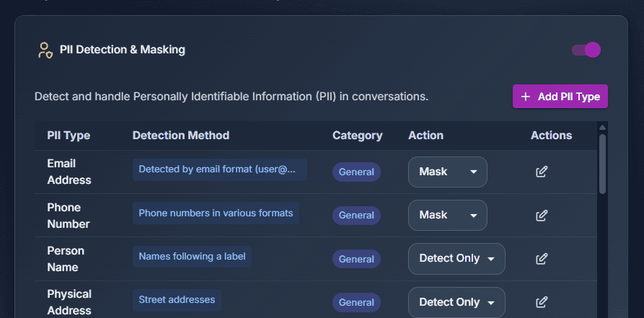The width and height of the screenshot is (644, 318).
Task: Click the Phone Number type cell
Action: point(69,216)
